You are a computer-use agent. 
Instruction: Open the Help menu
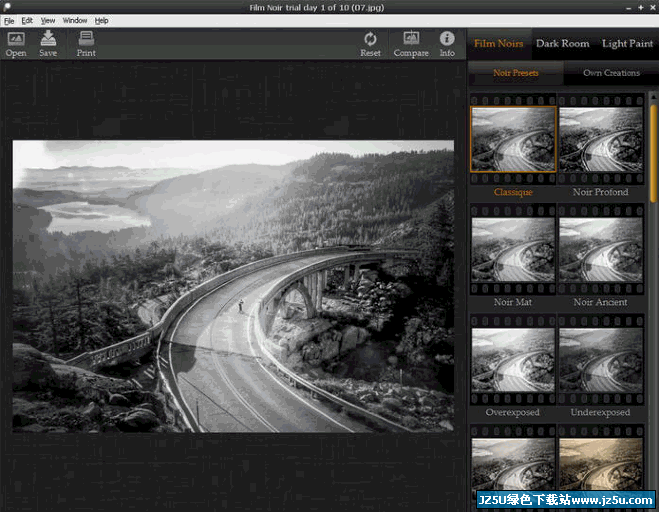pos(101,21)
